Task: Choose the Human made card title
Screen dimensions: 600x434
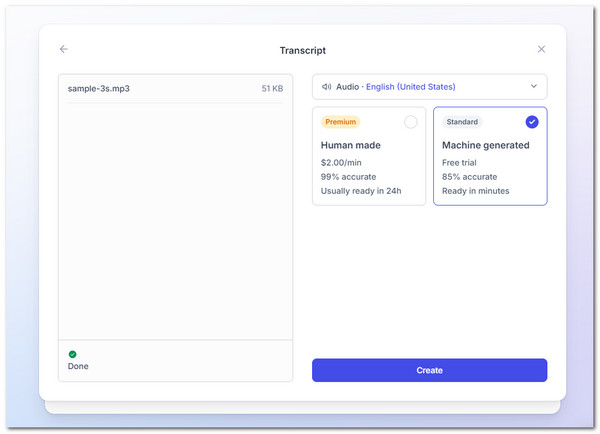Action: coord(351,145)
